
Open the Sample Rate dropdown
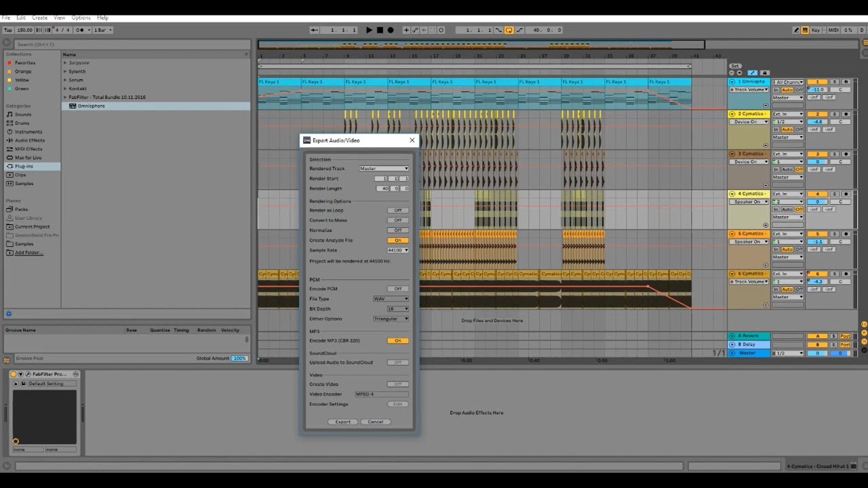click(x=398, y=250)
